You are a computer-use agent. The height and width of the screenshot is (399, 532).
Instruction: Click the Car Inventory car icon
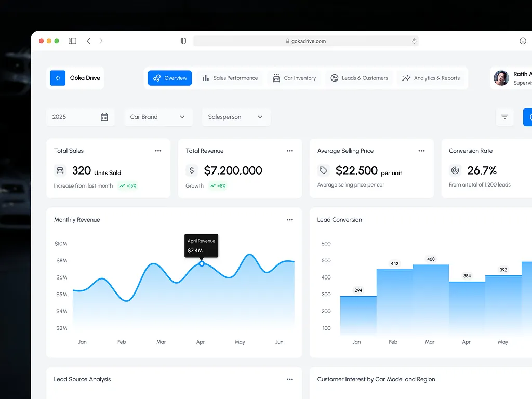pos(276,78)
